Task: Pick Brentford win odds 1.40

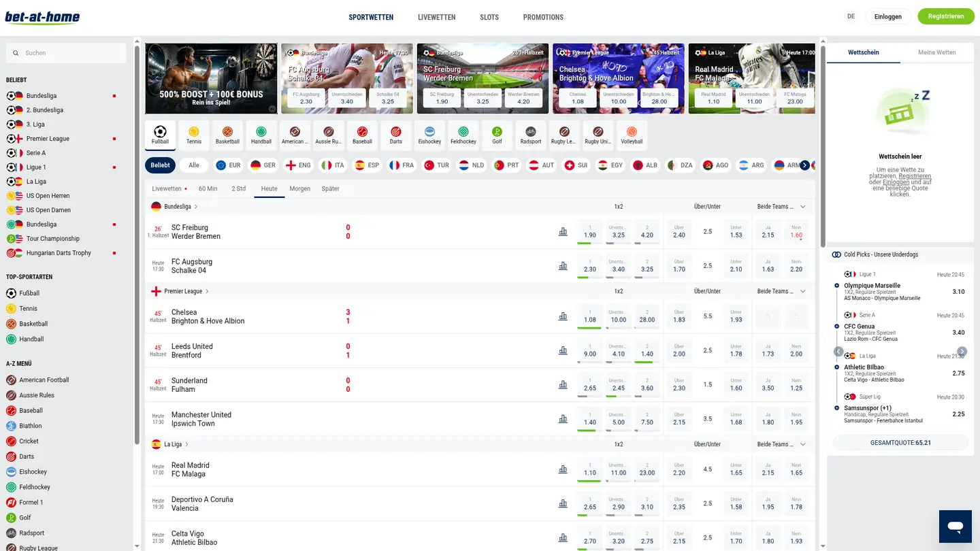Action: coord(647,350)
